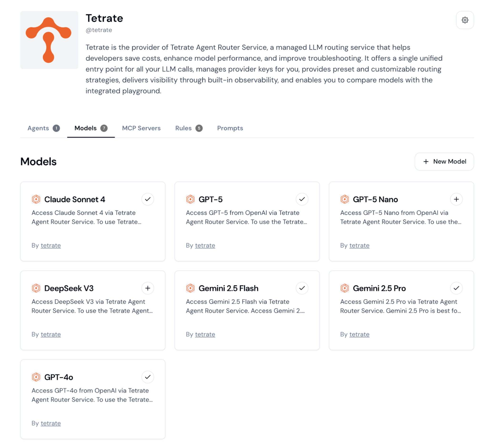Open the Prompts tab
491x448 pixels.
(230, 128)
